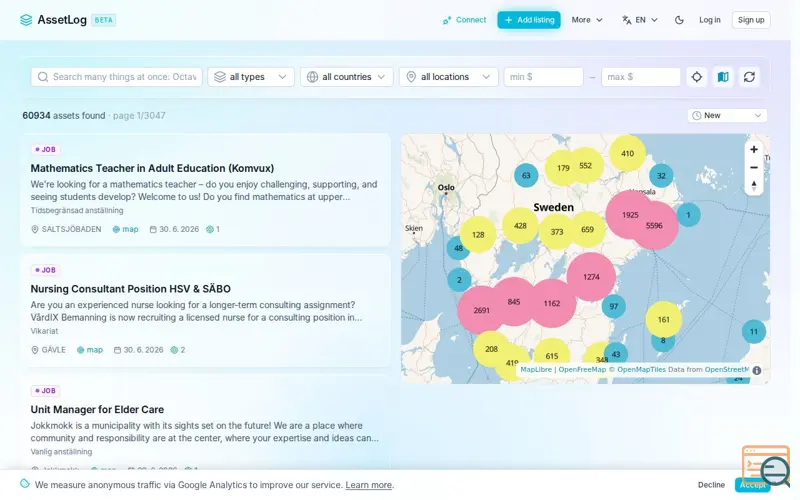The height and width of the screenshot is (500, 800).
Task: Open the EN language selector
Action: pyautogui.click(x=640, y=20)
